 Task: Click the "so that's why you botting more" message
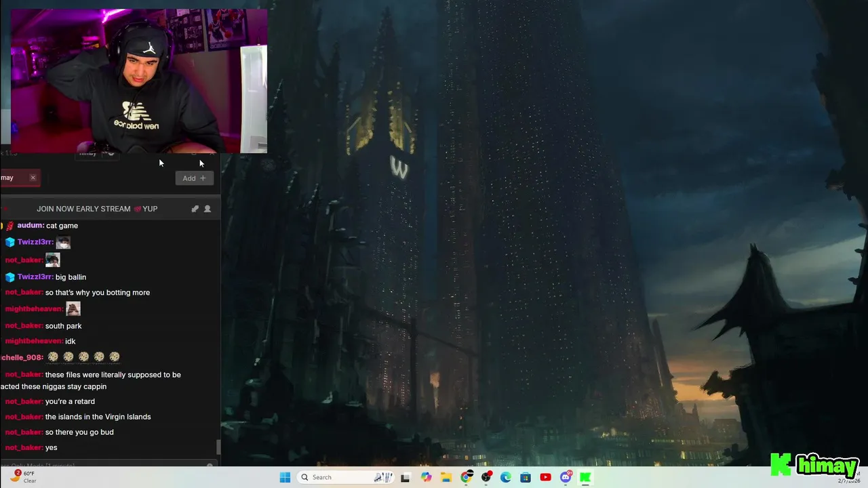tap(98, 293)
